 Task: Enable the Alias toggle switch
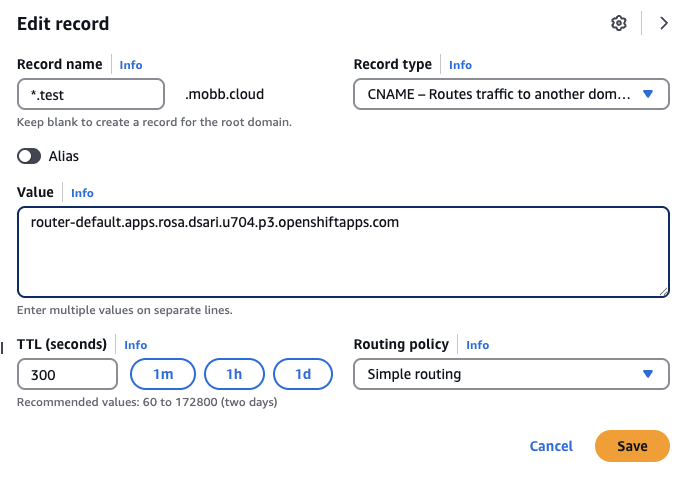click(29, 156)
